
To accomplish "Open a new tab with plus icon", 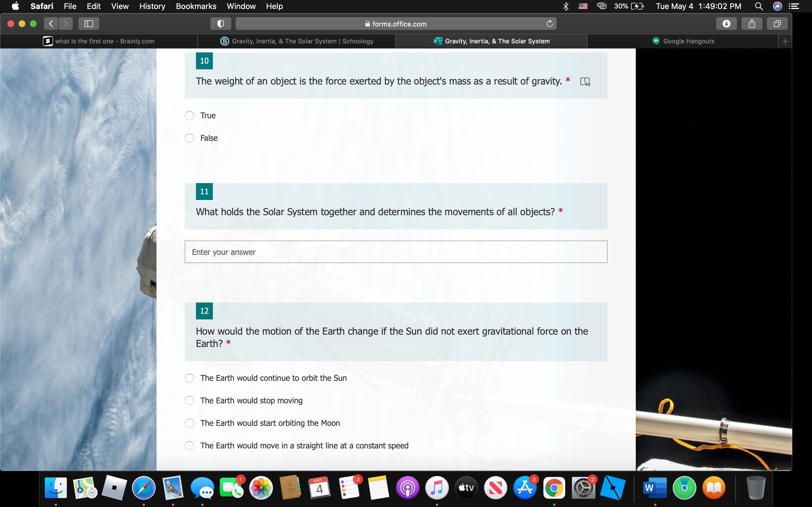I will (785, 41).
